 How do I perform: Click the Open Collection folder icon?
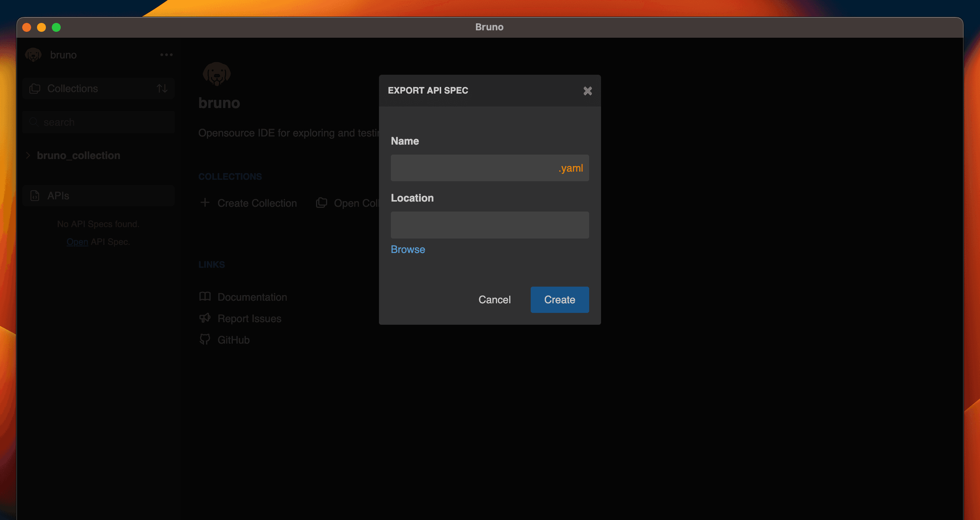coord(322,203)
